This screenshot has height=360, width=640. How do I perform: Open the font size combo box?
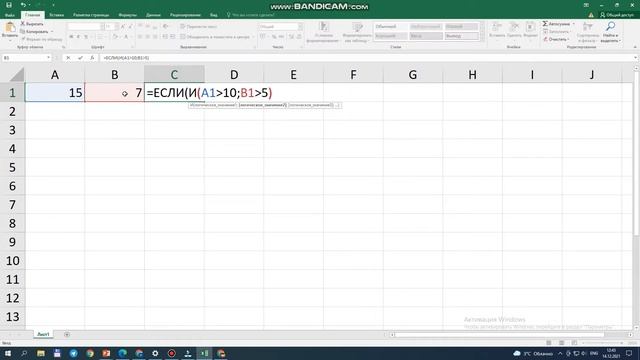tap(111, 27)
